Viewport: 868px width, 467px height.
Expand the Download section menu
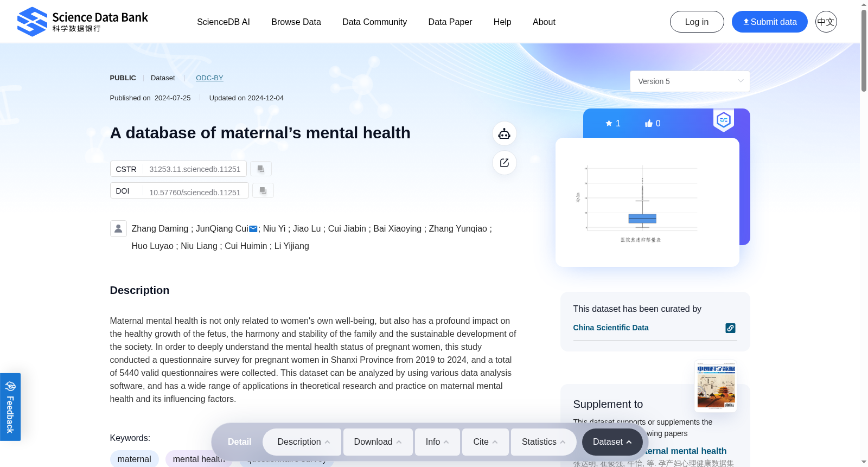click(x=378, y=442)
